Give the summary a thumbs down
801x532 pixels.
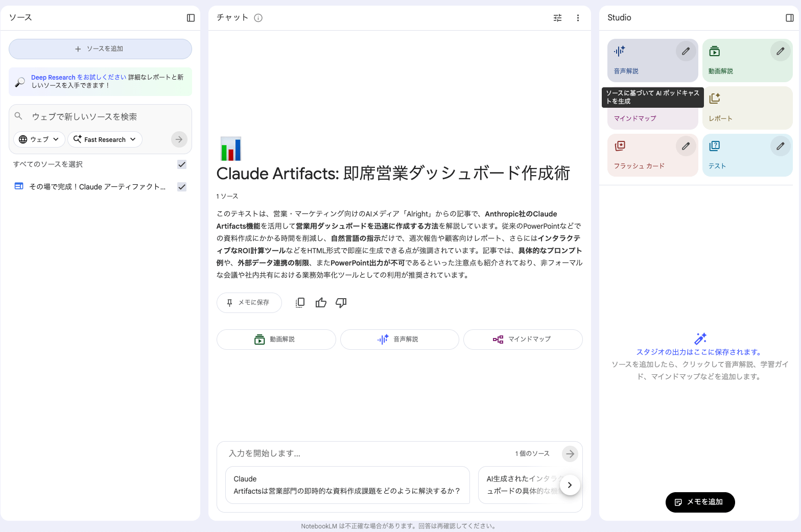pos(341,303)
